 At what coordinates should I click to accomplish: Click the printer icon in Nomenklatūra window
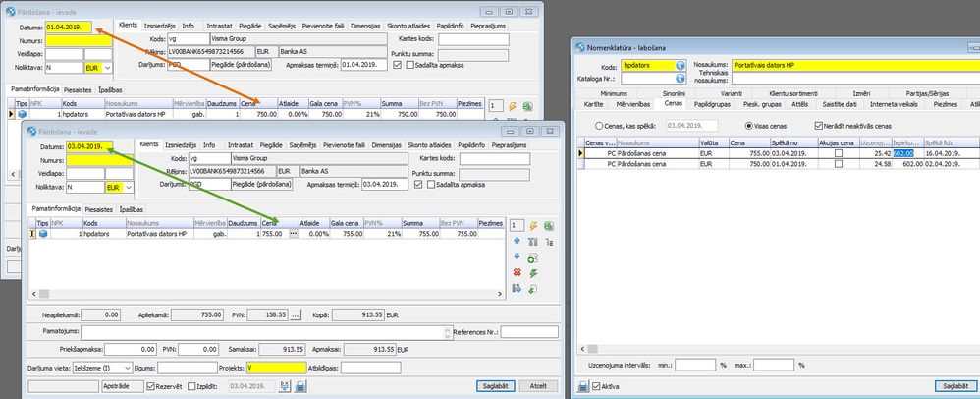coord(582,386)
